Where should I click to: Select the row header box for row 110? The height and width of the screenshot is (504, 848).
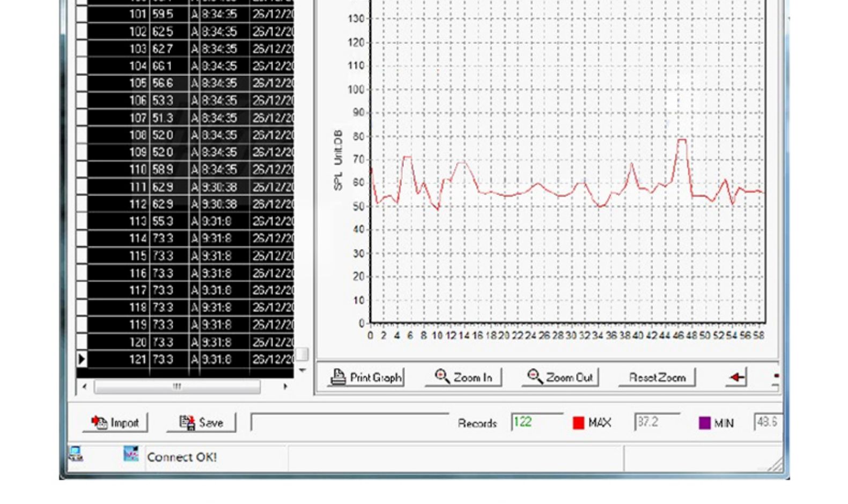(82, 169)
